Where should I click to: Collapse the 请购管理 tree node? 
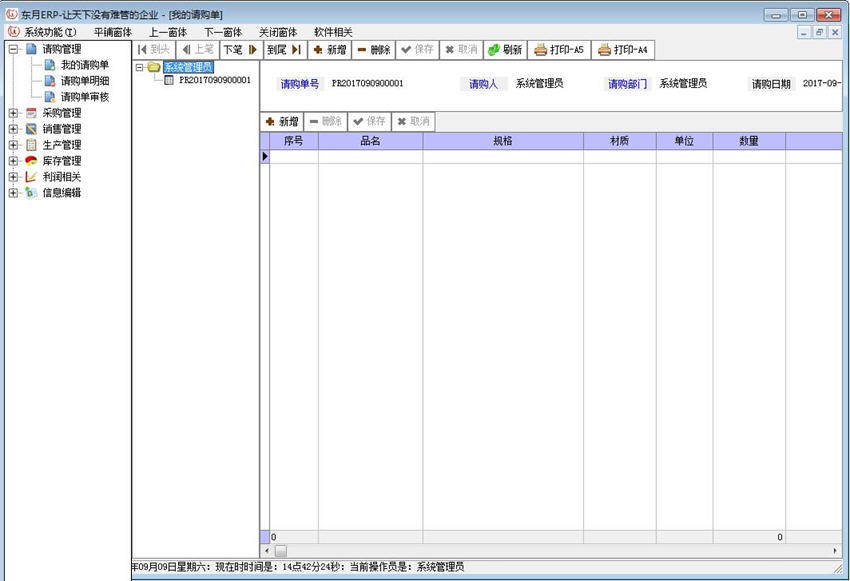pyautogui.click(x=14, y=49)
